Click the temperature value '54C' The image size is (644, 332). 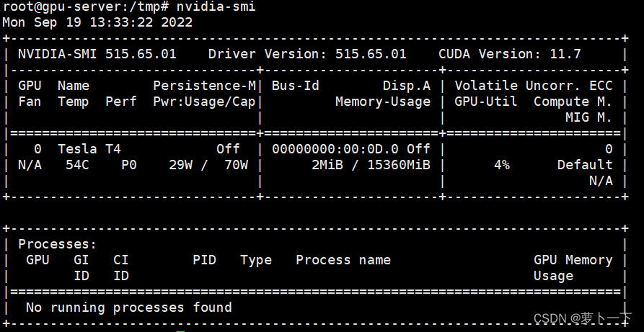tap(77, 165)
